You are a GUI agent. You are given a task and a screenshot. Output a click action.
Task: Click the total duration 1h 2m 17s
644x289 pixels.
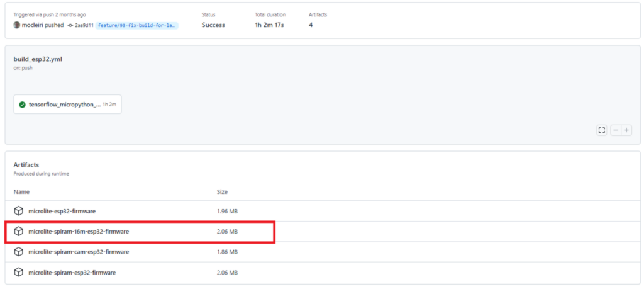(269, 25)
